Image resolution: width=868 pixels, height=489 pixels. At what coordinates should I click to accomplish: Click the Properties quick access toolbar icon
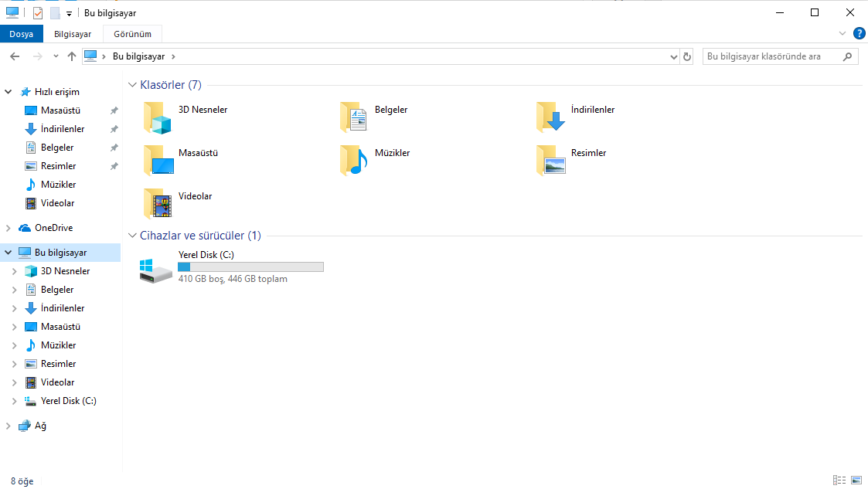click(38, 12)
